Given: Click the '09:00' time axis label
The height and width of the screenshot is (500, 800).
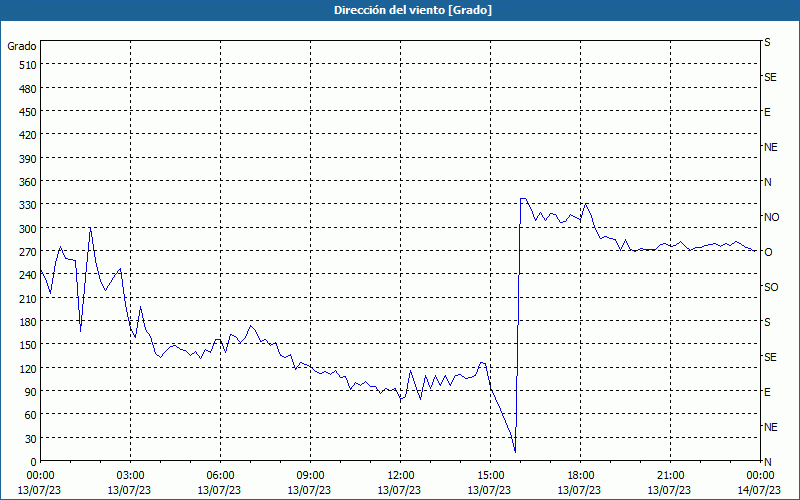Looking at the screenshot, I should tap(310, 476).
